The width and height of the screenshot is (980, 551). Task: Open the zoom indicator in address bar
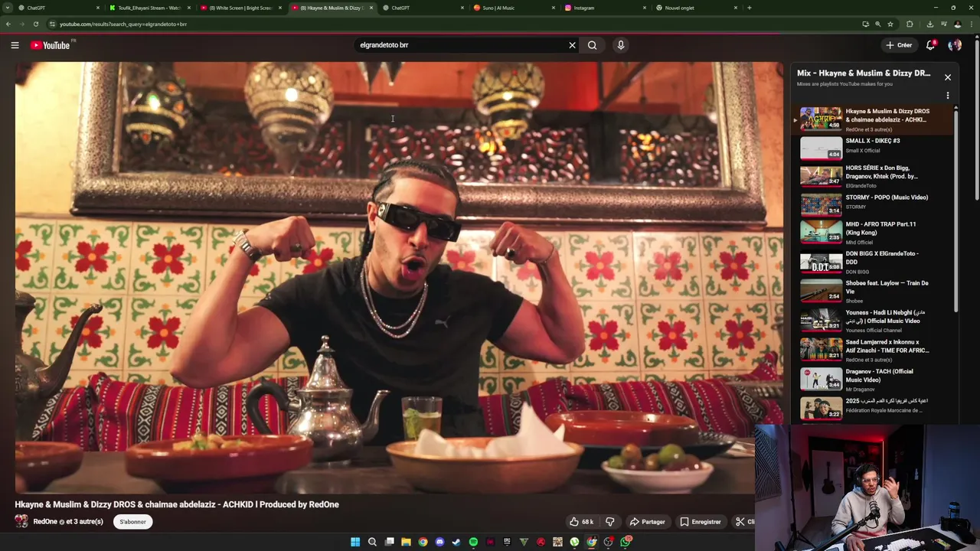[877, 24]
